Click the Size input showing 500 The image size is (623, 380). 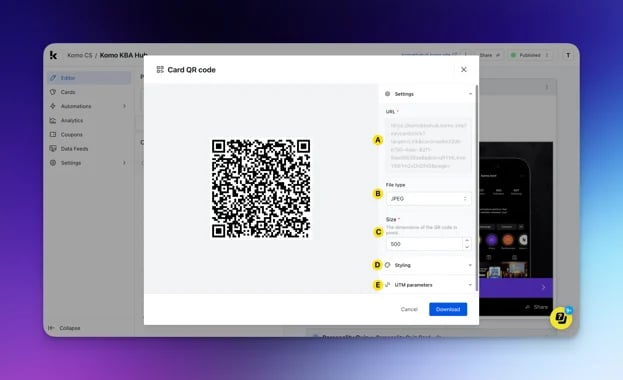point(424,244)
